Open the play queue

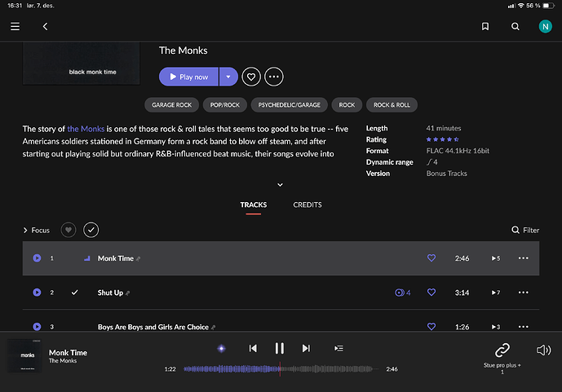[x=339, y=348]
